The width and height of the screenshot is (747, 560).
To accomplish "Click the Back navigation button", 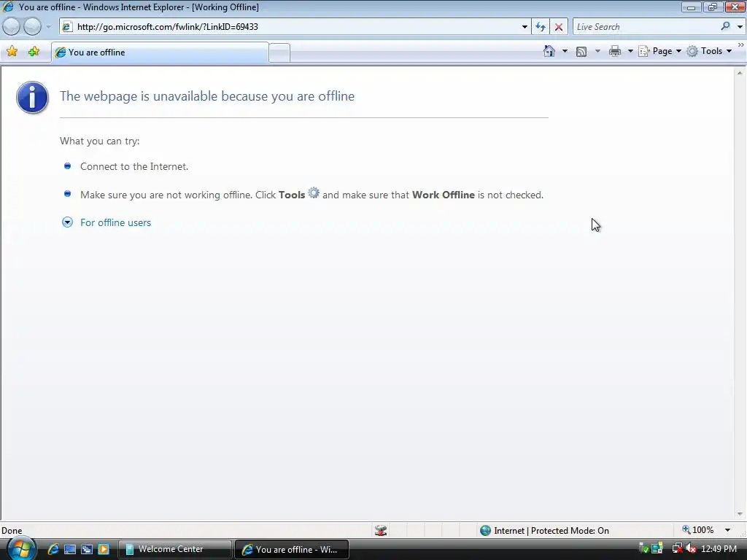I will 12,27.
